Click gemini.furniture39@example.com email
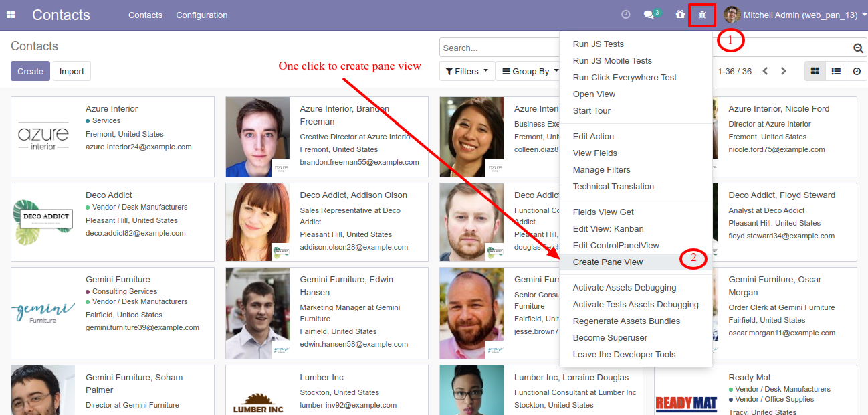868x415 pixels. pos(142,328)
